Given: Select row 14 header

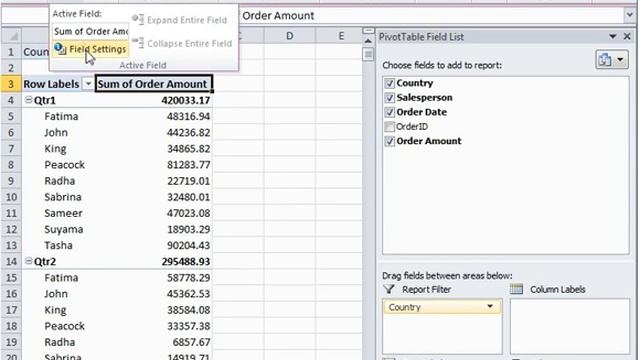Looking at the screenshot, I should click(x=11, y=261).
